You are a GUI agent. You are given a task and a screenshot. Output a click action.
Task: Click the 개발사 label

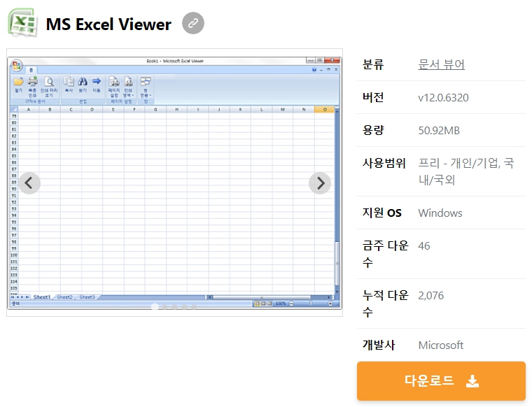tap(379, 345)
